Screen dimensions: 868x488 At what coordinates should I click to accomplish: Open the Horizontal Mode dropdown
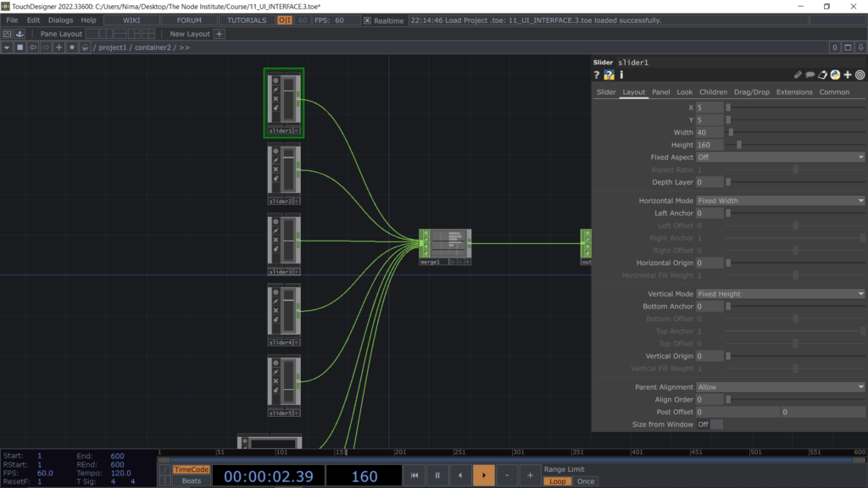pyautogui.click(x=781, y=201)
